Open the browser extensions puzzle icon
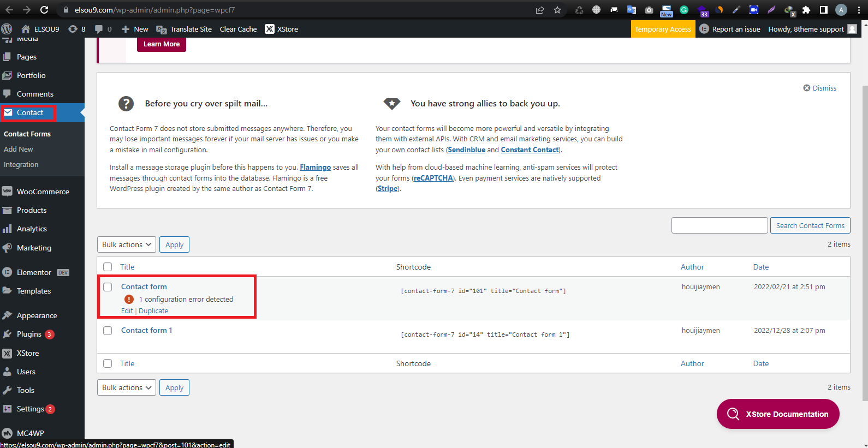The image size is (868, 448). pos(806,10)
